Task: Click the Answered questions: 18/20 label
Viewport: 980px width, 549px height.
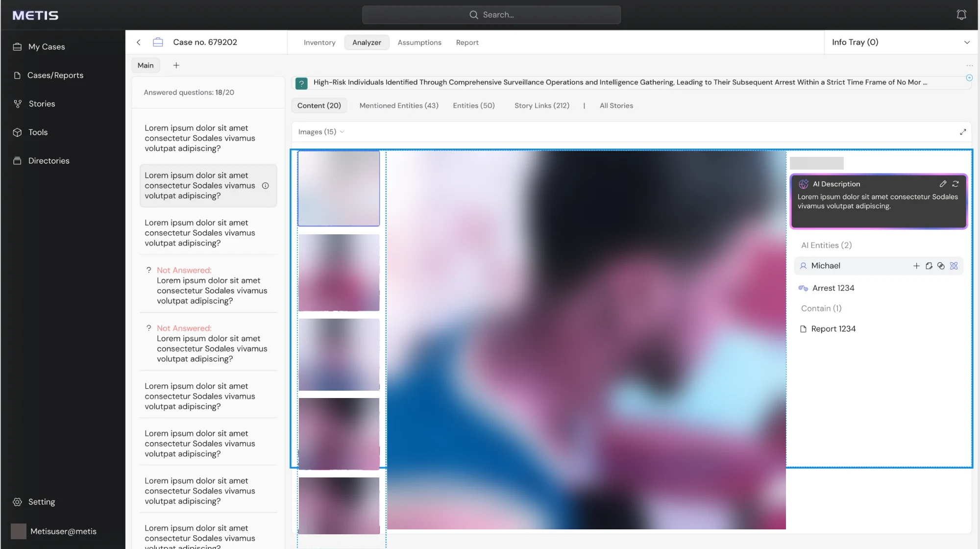Action: click(189, 92)
